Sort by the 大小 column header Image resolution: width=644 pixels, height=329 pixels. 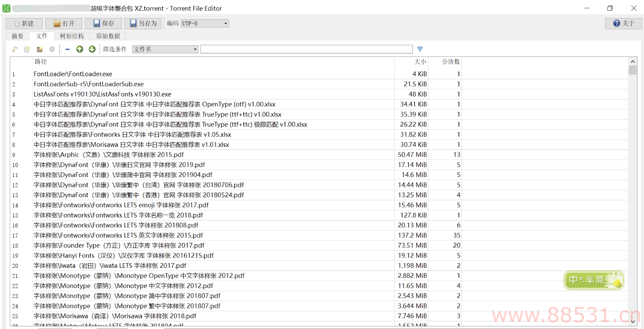420,62
